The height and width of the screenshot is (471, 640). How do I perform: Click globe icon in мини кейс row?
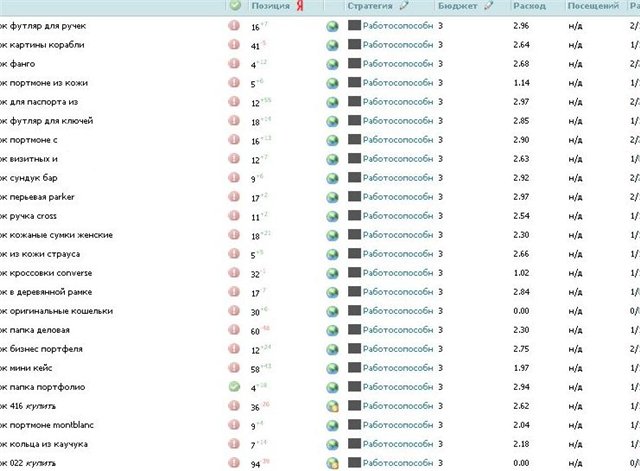[333, 369]
